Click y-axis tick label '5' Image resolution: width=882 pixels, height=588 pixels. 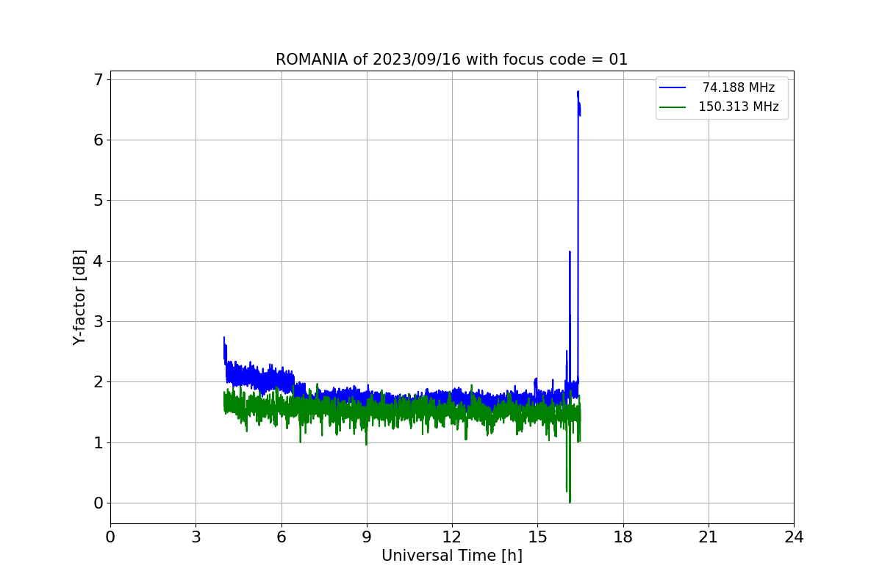pyautogui.click(x=98, y=201)
